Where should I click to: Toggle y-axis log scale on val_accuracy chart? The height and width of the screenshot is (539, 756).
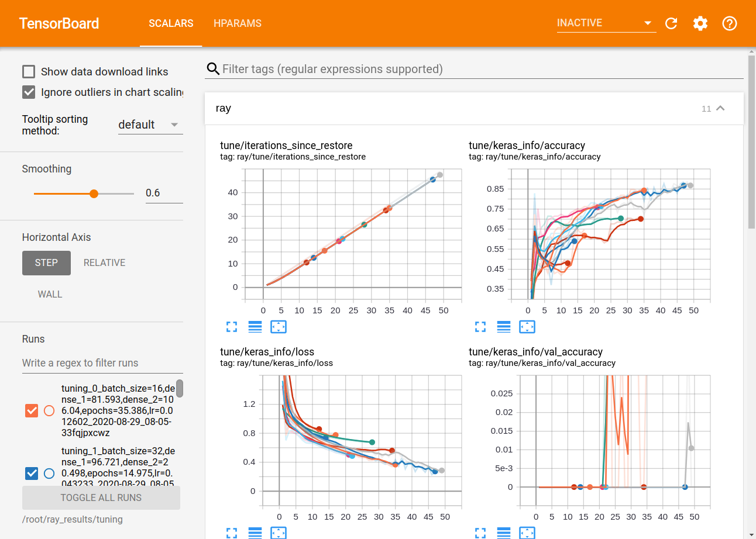[504, 533]
